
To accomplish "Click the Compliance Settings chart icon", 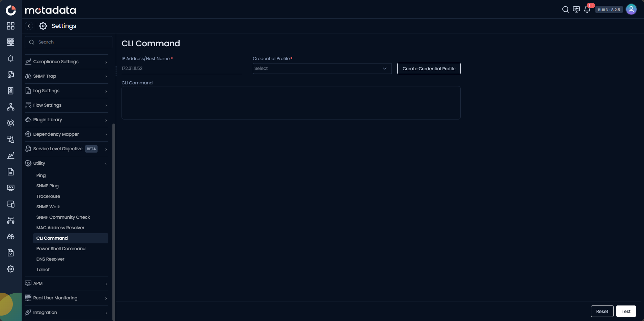I will tap(28, 61).
